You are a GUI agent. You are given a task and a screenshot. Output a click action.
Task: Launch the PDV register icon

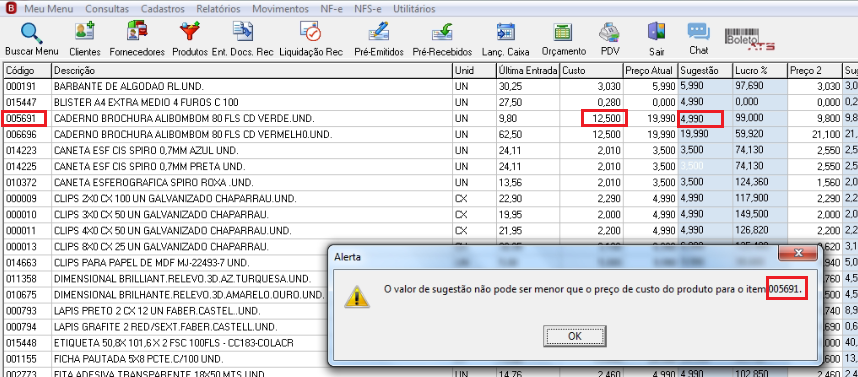[x=609, y=32]
